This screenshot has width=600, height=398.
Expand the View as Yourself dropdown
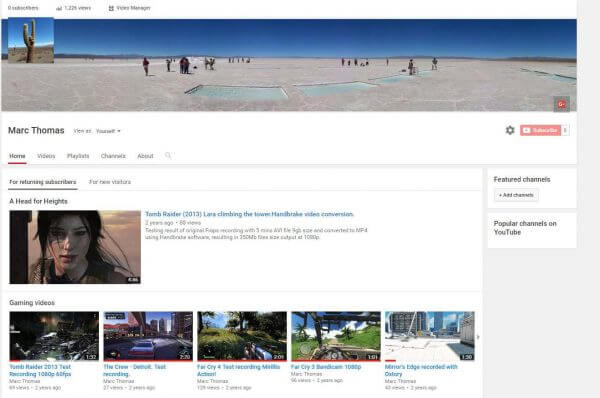[x=108, y=131]
